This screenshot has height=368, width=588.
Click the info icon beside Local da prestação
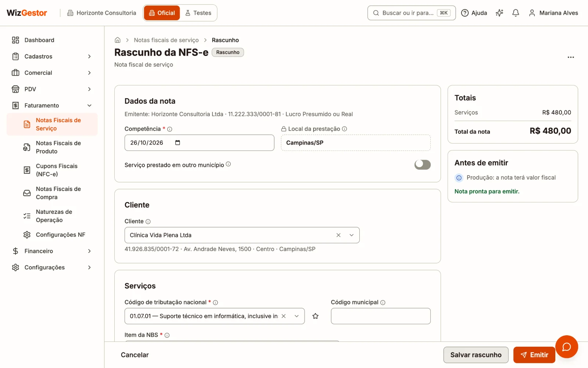[344, 129]
